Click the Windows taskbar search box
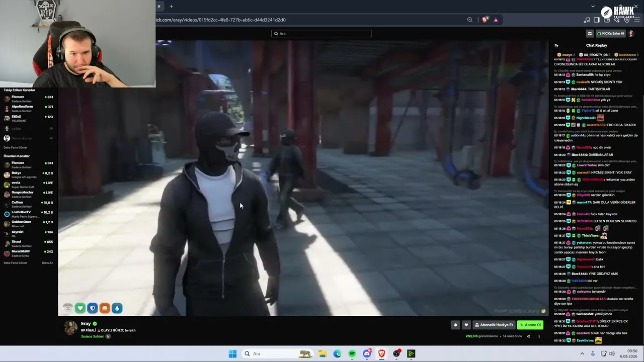Image resolution: width=644 pixels, height=362 pixels. (277, 353)
